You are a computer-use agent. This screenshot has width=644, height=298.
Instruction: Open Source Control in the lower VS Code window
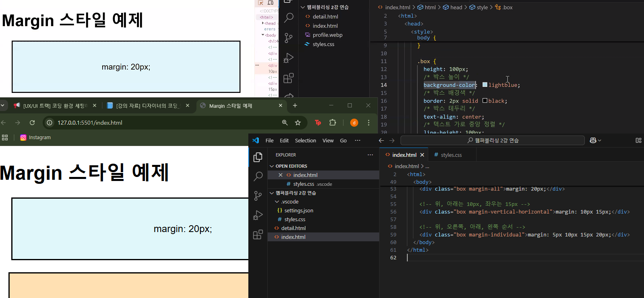tap(258, 195)
